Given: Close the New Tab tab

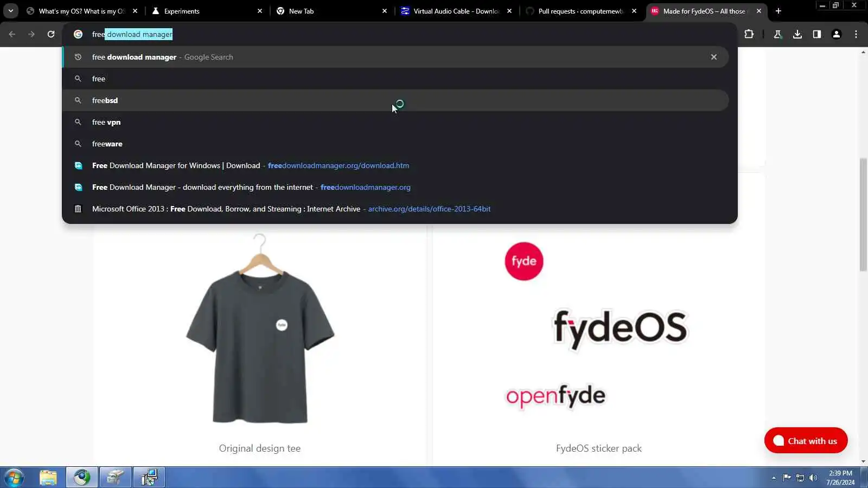Looking at the screenshot, I should (385, 11).
